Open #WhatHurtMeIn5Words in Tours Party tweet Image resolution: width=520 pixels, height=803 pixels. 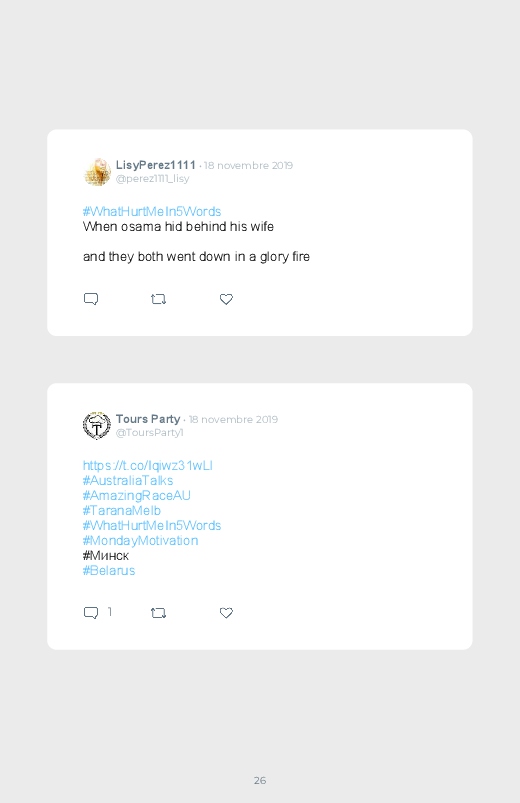pyautogui.click(x=152, y=525)
